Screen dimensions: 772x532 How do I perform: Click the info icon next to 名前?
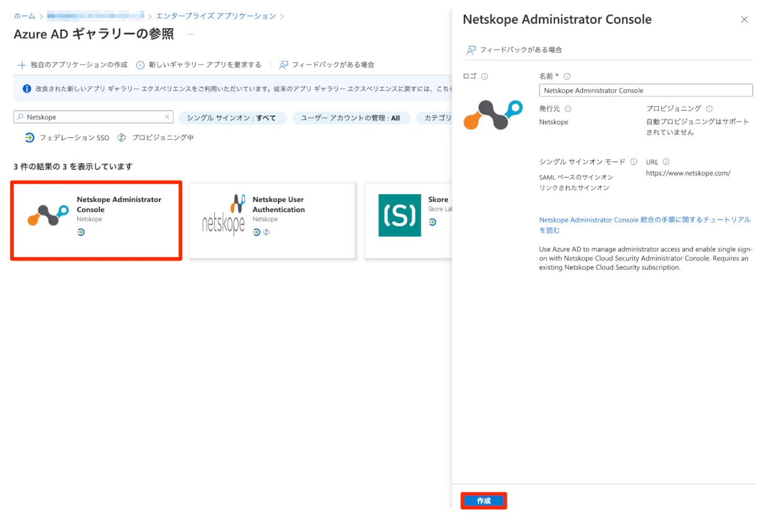click(x=567, y=77)
